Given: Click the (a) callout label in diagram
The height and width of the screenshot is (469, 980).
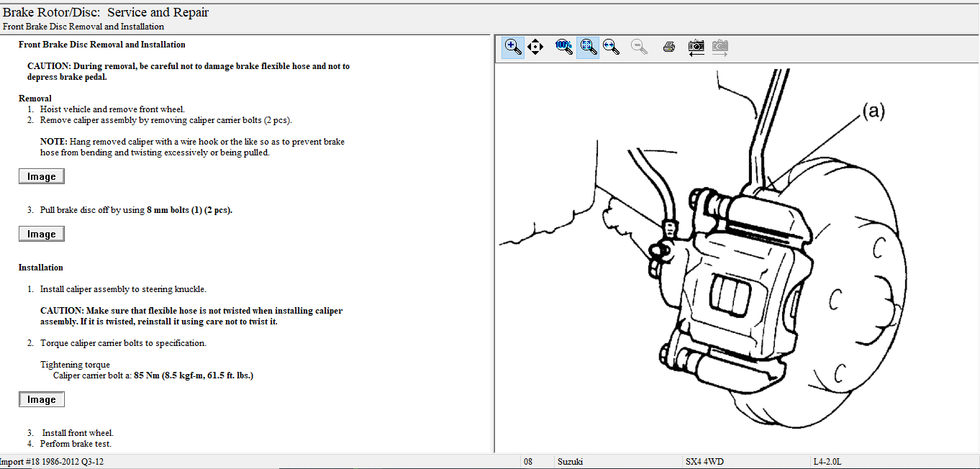Looking at the screenshot, I should click(873, 111).
